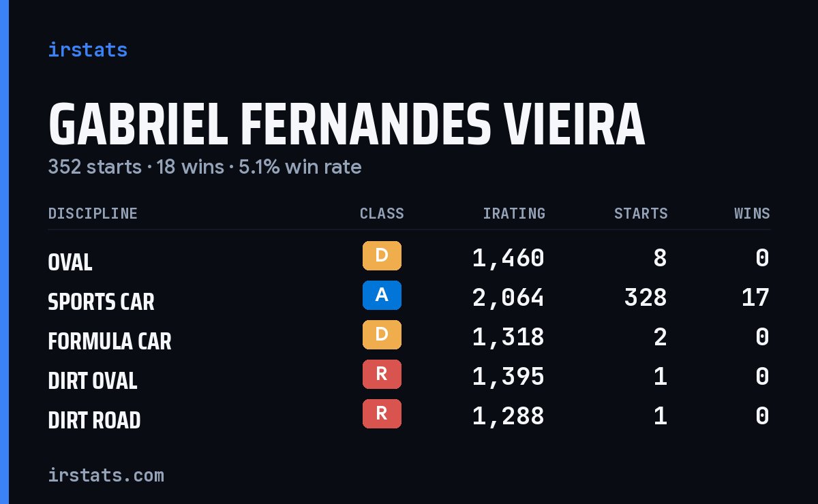This screenshot has width=818, height=504.
Task: Click the Formula Car D class badge
Action: point(382,334)
